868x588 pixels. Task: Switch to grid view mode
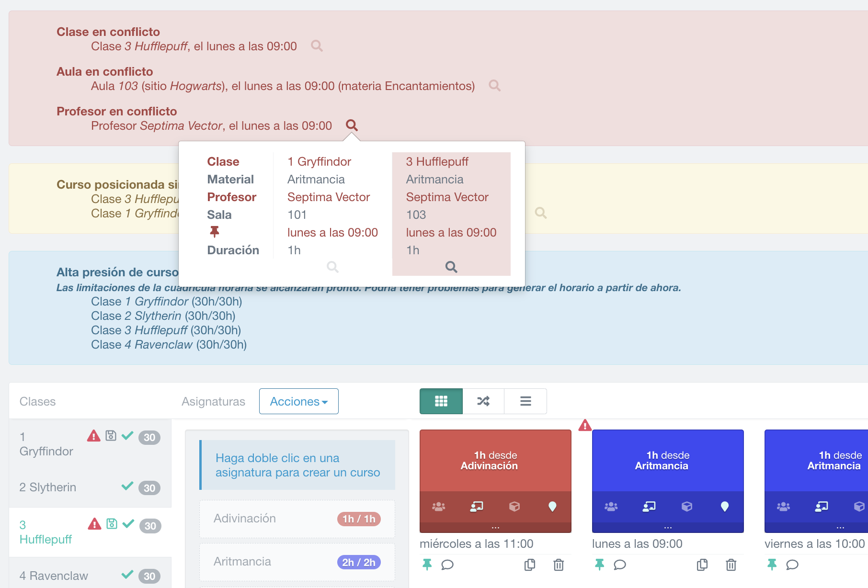pos(441,401)
